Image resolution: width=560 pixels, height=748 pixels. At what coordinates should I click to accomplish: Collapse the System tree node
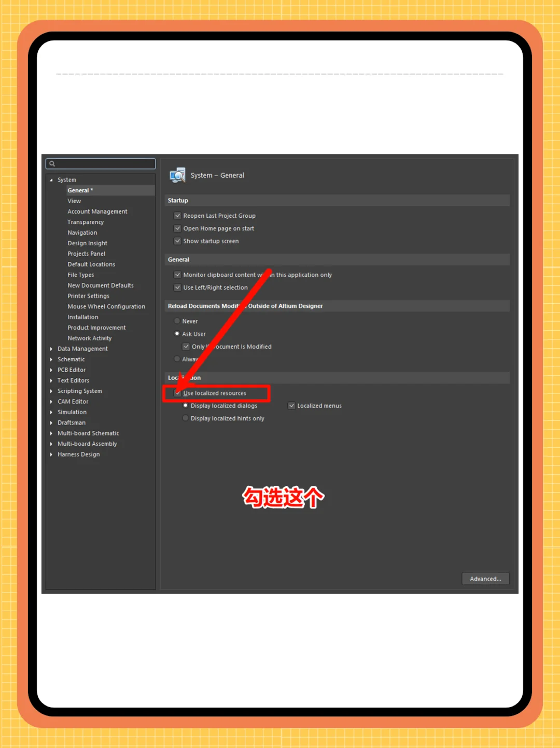51,180
